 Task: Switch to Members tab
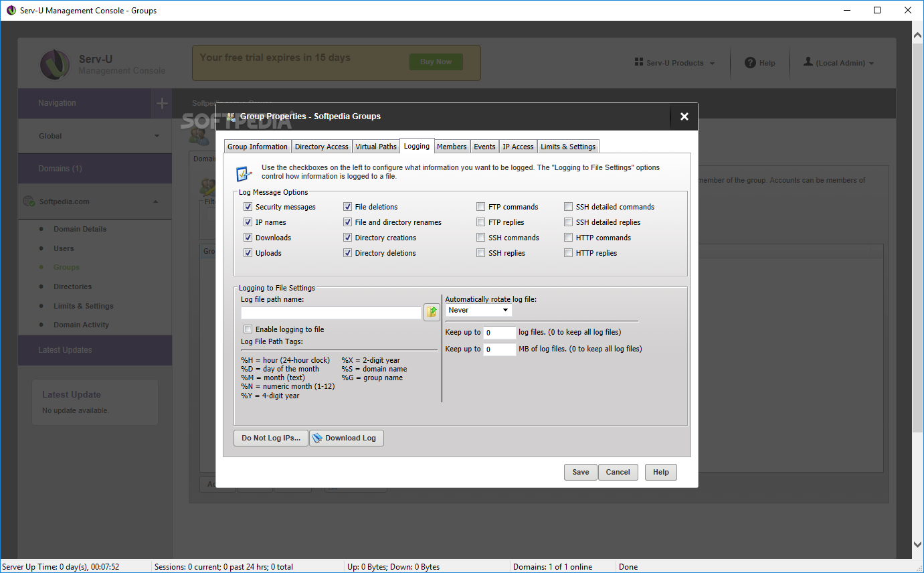(x=452, y=147)
